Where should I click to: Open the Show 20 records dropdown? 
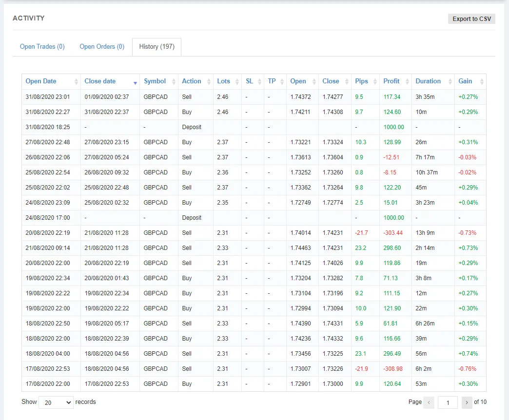[x=56, y=402]
